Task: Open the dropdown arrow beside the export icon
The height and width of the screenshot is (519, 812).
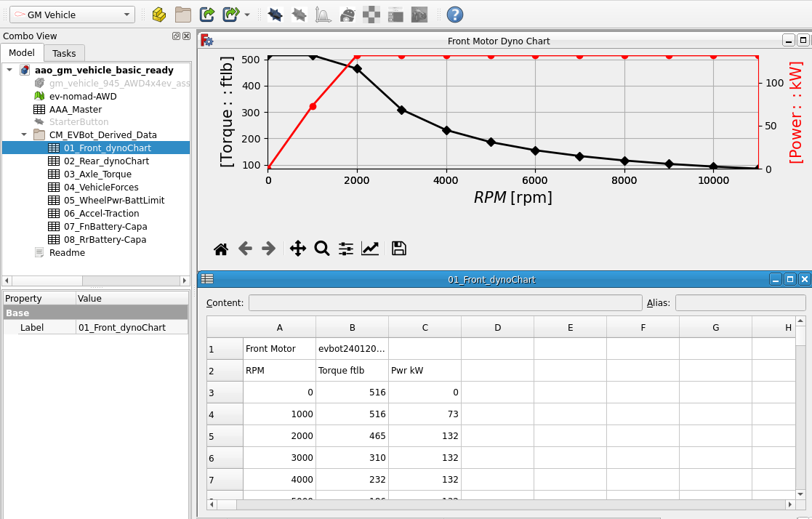Action: coord(247,15)
